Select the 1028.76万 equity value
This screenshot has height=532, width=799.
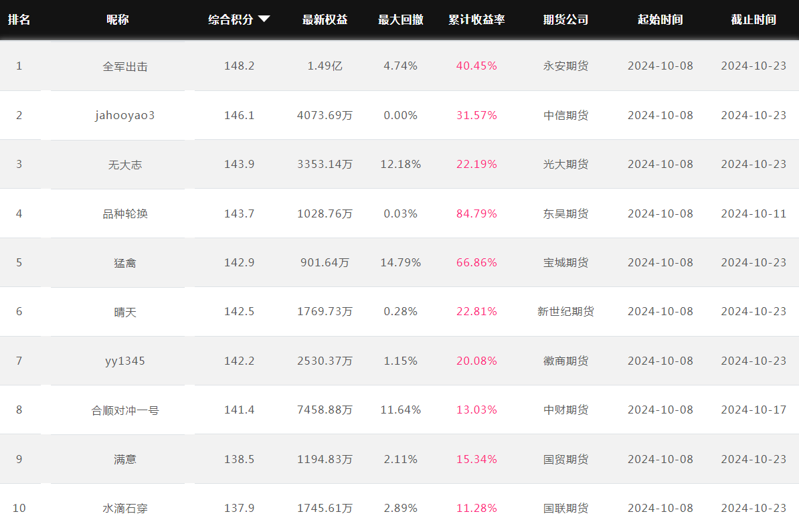tap(325, 213)
